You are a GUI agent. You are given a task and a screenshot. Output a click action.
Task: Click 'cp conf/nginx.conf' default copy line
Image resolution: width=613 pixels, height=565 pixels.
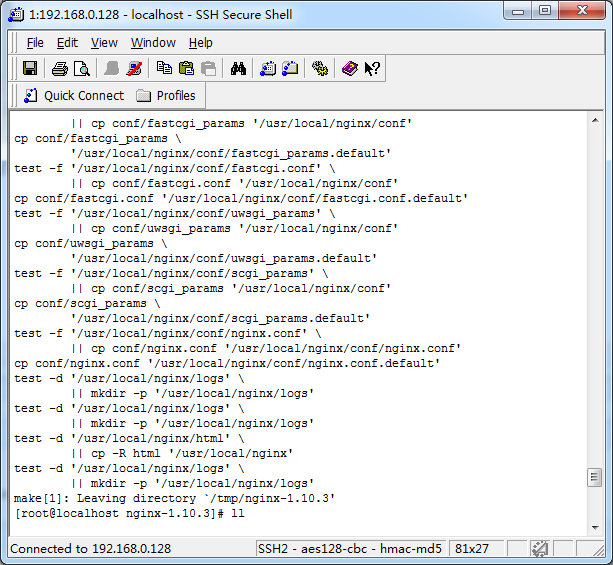[x=227, y=363]
